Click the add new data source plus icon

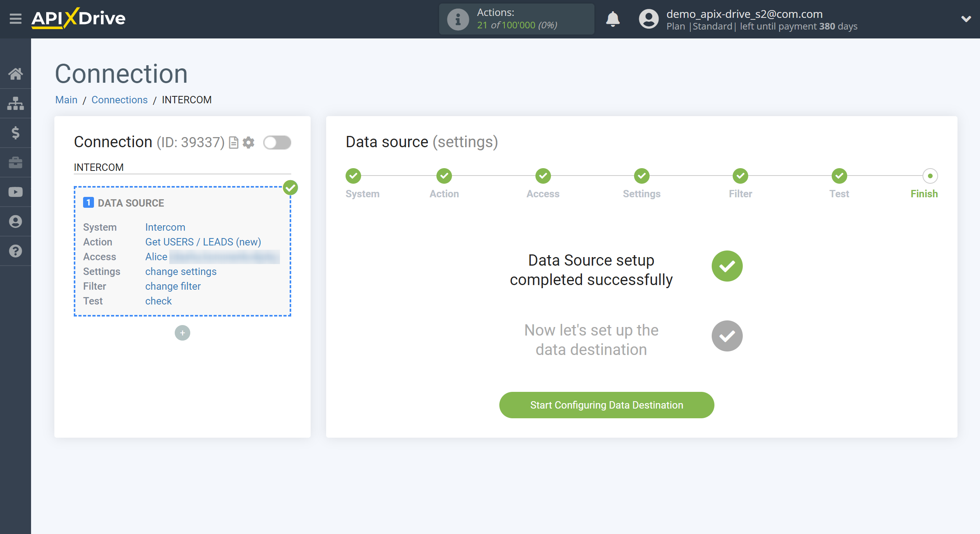tap(182, 333)
